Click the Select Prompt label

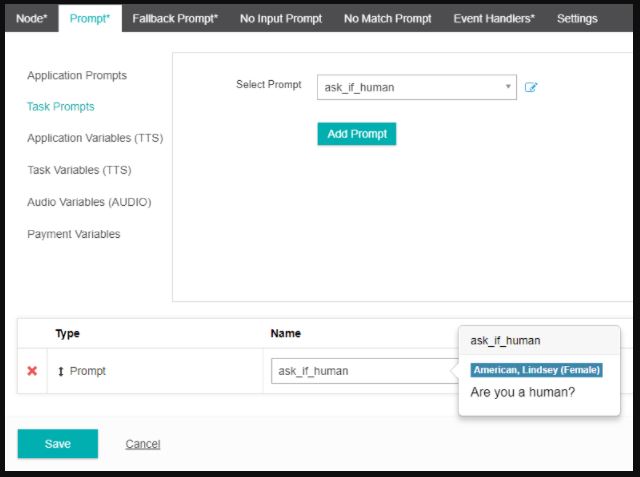(269, 84)
